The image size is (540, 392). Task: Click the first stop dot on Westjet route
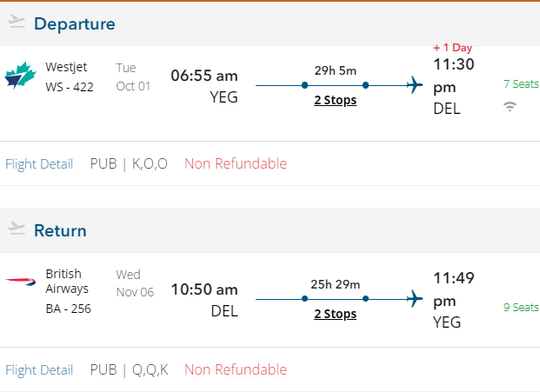[304, 85]
